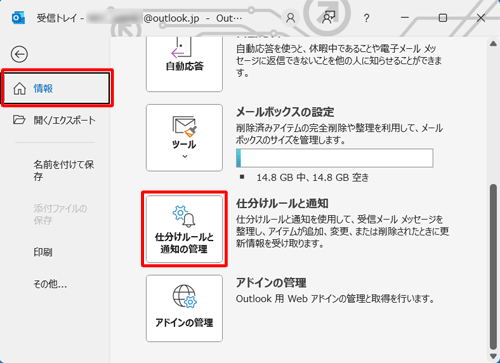Viewport: 500px width, 363px height.
Task: Maximize the Outlook window
Action: (x=443, y=18)
